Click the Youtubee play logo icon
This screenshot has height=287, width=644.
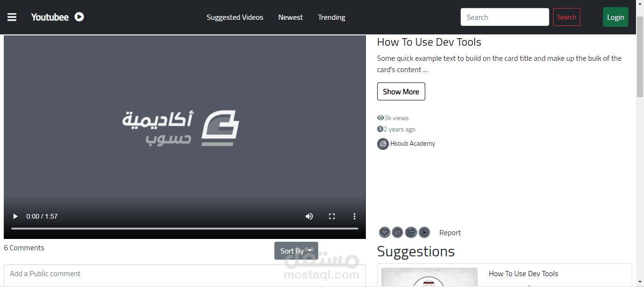click(79, 17)
